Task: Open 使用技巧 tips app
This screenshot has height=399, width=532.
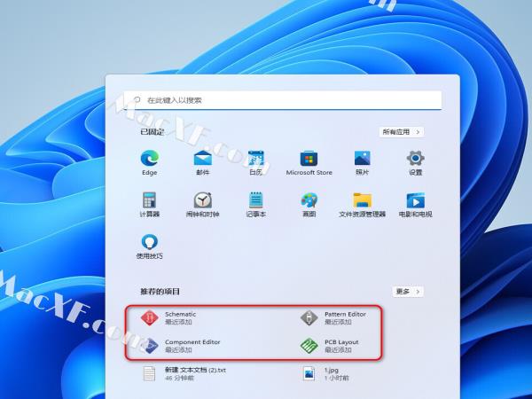Action: pyautogui.click(x=150, y=246)
